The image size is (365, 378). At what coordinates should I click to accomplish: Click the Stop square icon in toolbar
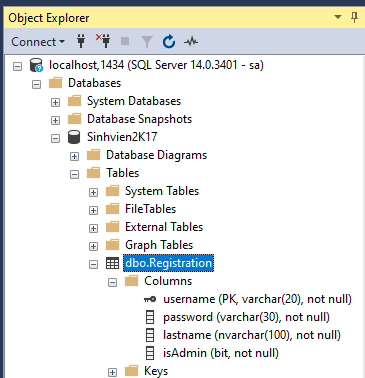pos(125,41)
